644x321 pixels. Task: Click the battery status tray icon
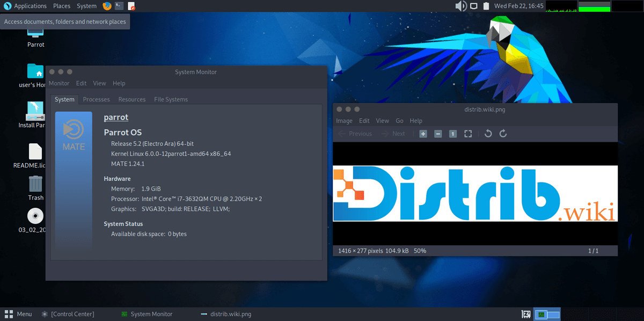tap(486, 6)
